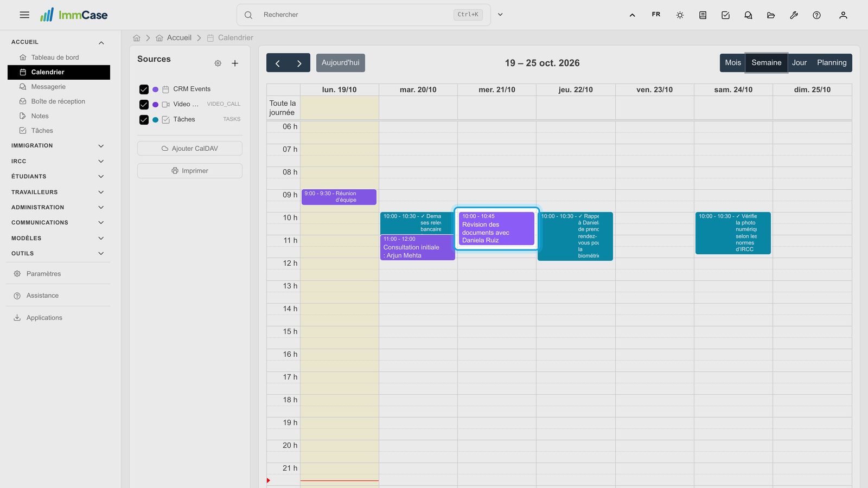Open calendar sources settings gear
This screenshot has height=488, width=868.
218,63
